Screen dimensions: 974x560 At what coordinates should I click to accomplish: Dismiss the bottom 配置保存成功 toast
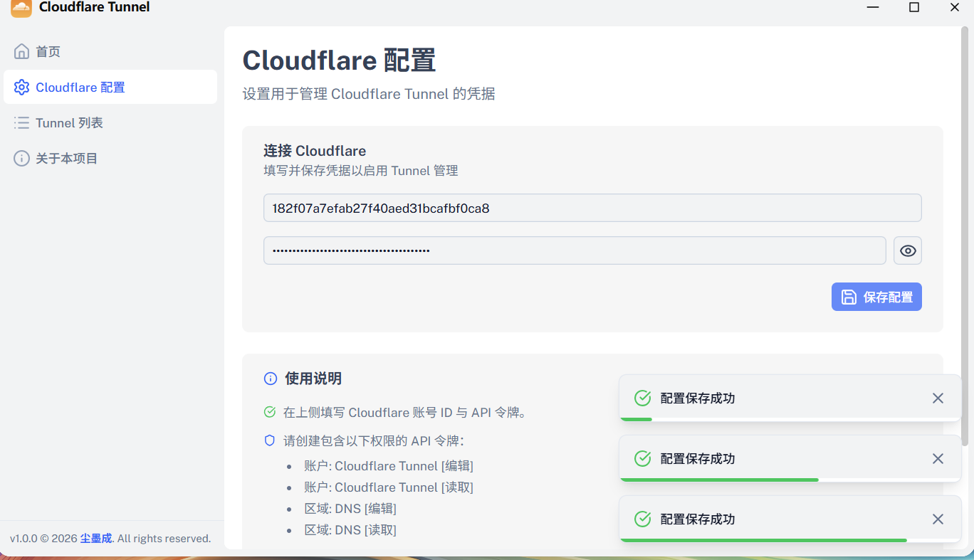(x=938, y=519)
